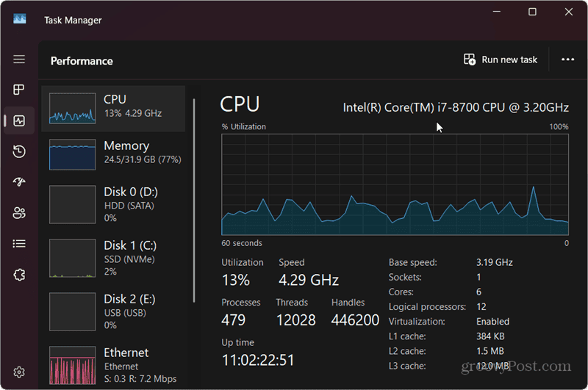Click the L2 cache value 1.5 MB
Viewport: 588px width, 390px height.
pyautogui.click(x=490, y=351)
